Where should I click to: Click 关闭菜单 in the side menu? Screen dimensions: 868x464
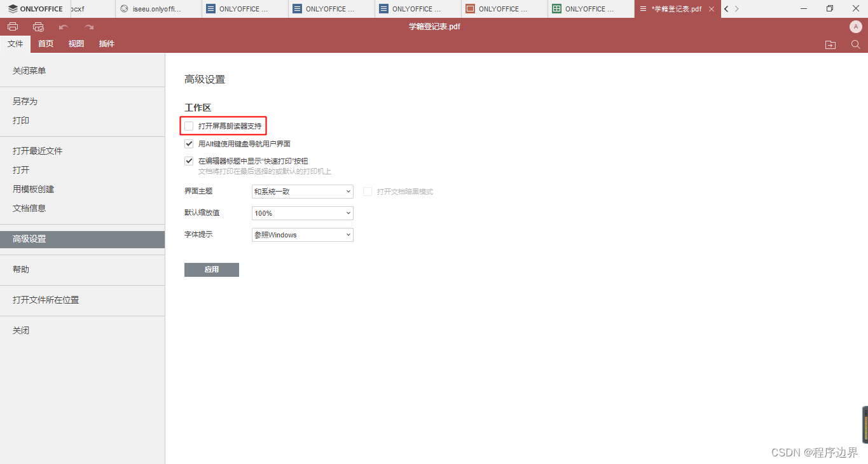[x=83, y=71]
